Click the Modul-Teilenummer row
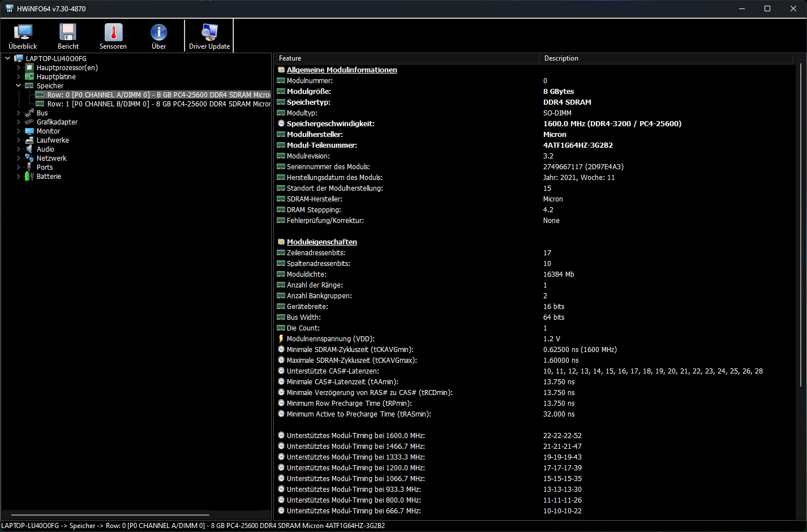The height and width of the screenshot is (532, 807). pos(535,145)
